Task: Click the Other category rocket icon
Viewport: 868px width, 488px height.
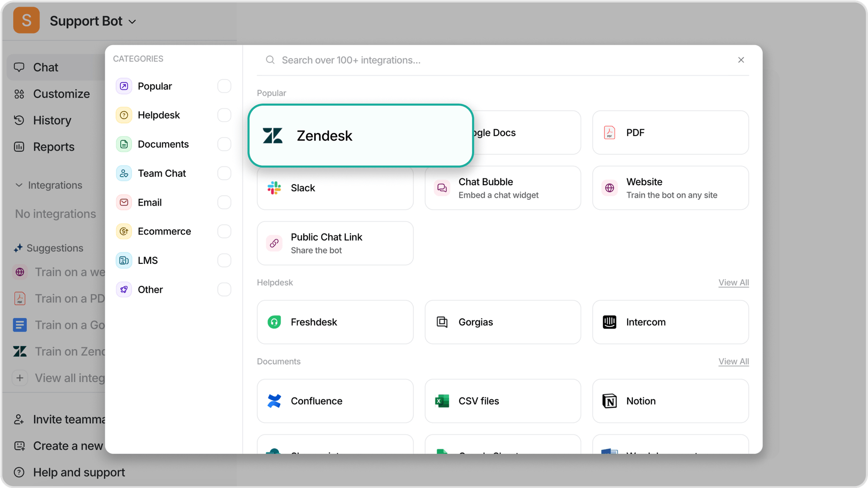Action: pyautogui.click(x=124, y=290)
